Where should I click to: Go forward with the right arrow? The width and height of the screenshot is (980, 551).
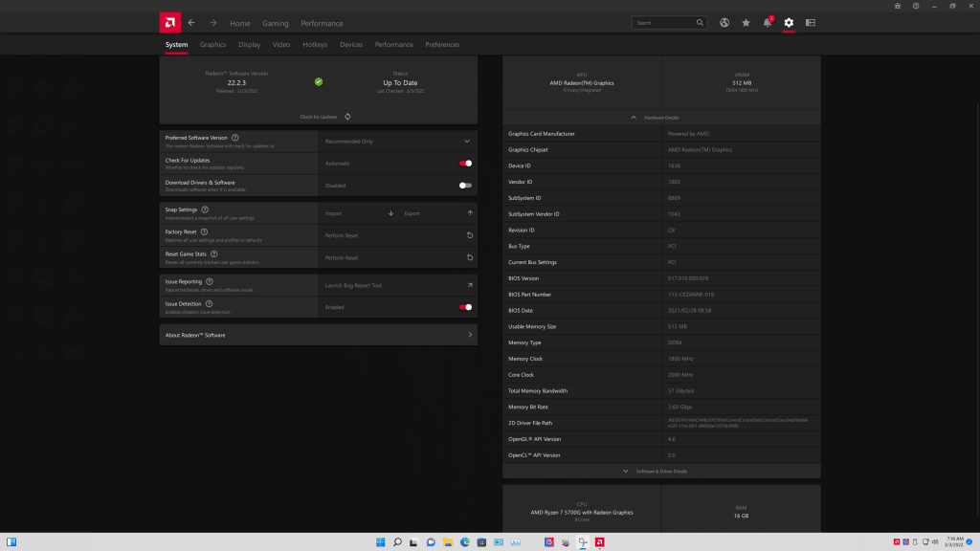pyautogui.click(x=213, y=23)
